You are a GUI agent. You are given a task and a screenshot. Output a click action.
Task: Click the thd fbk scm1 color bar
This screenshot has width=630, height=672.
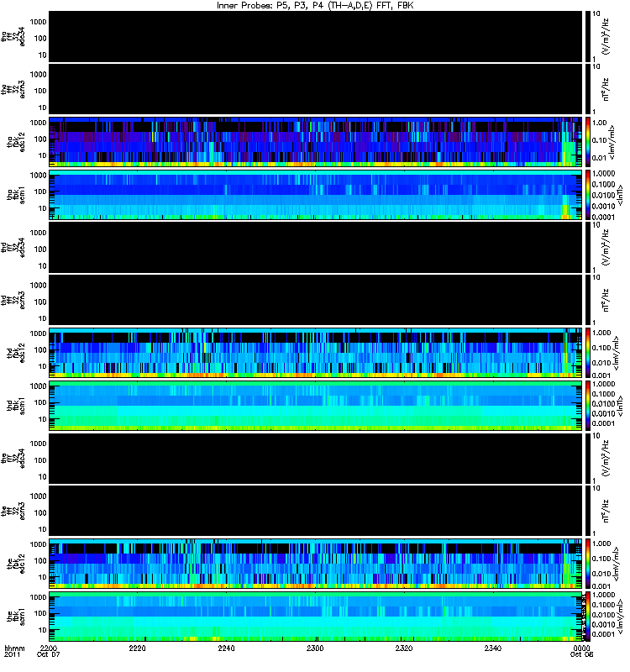[x=588, y=406]
